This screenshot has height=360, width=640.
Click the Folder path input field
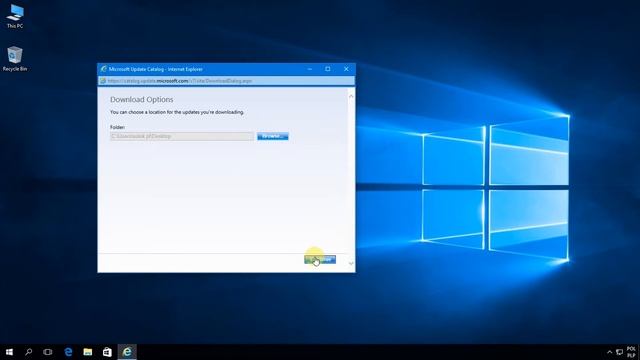tap(182, 136)
